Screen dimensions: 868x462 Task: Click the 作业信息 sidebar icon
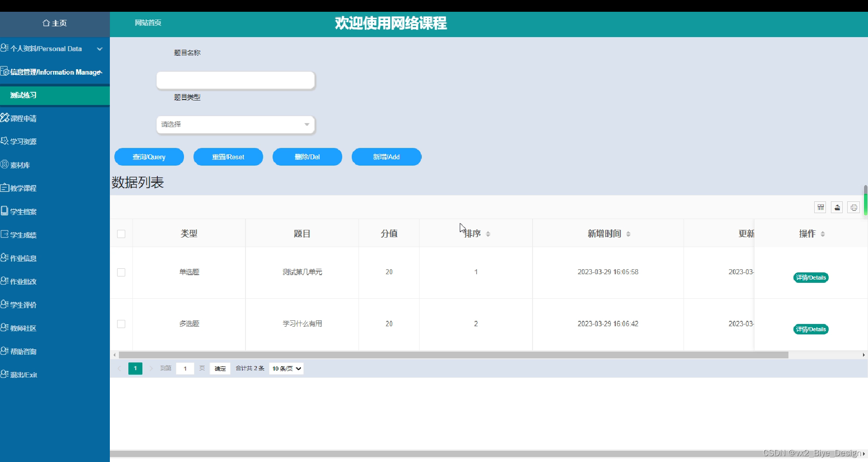[5, 258]
